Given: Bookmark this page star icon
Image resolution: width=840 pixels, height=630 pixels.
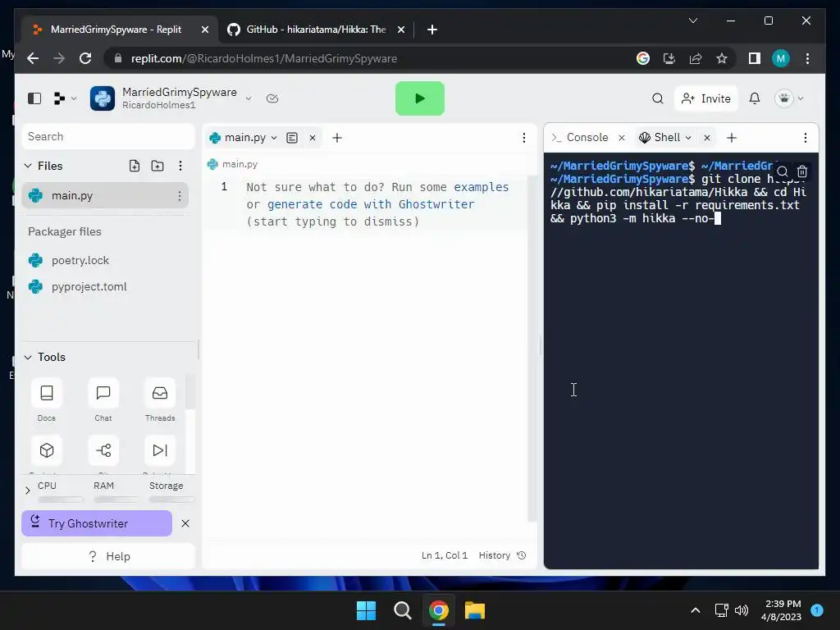Looking at the screenshot, I should click(722, 58).
